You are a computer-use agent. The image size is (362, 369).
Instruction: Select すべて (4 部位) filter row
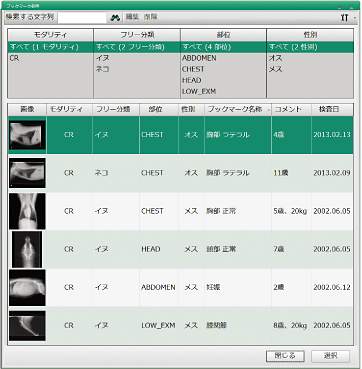[x=223, y=47]
